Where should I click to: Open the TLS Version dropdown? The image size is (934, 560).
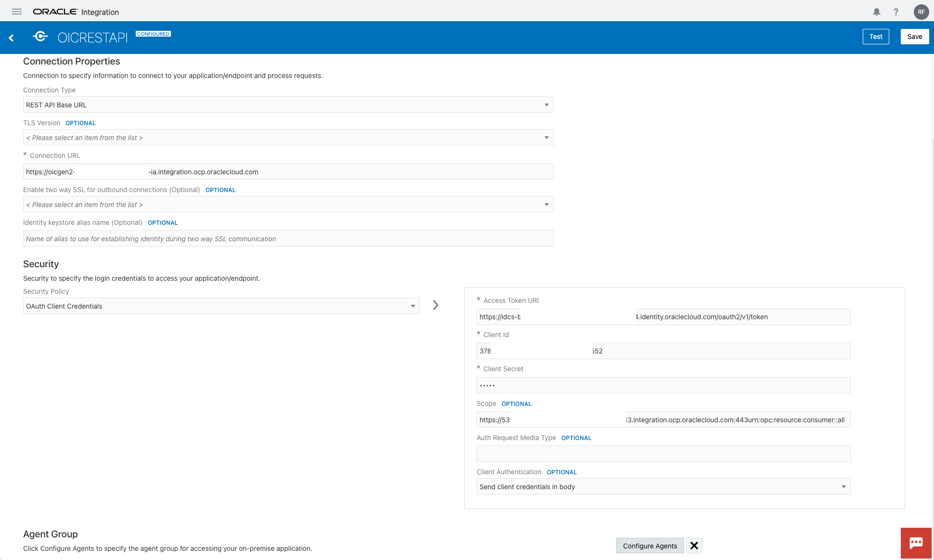(546, 137)
